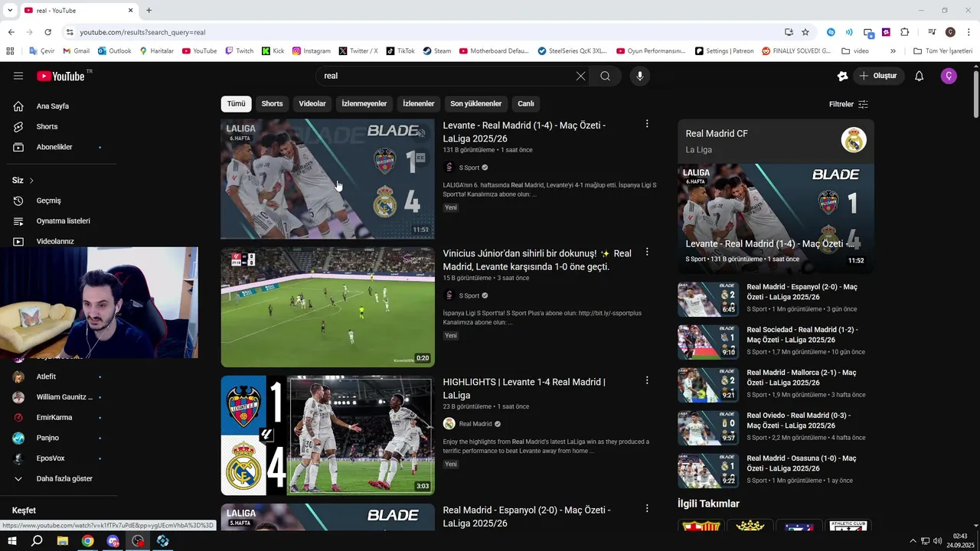980x551 pixels.
Task: Start voice search with the microphone icon
Action: click(640, 76)
